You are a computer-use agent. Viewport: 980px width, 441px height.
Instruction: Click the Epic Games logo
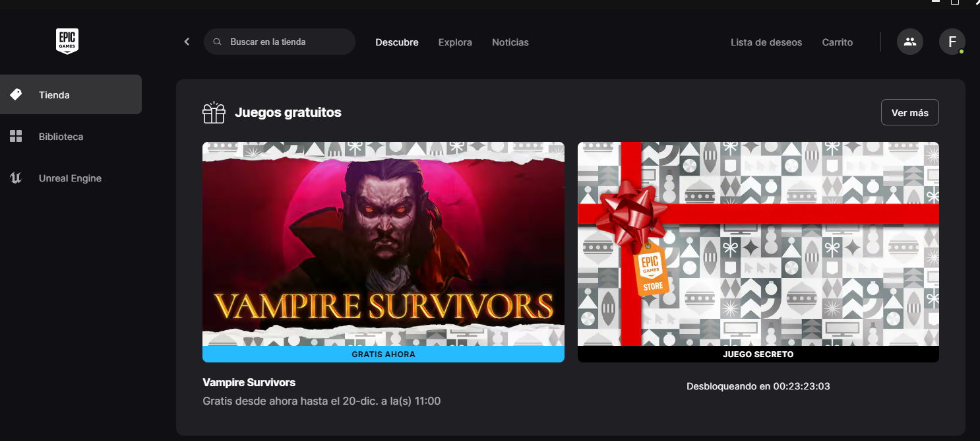pyautogui.click(x=67, y=42)
